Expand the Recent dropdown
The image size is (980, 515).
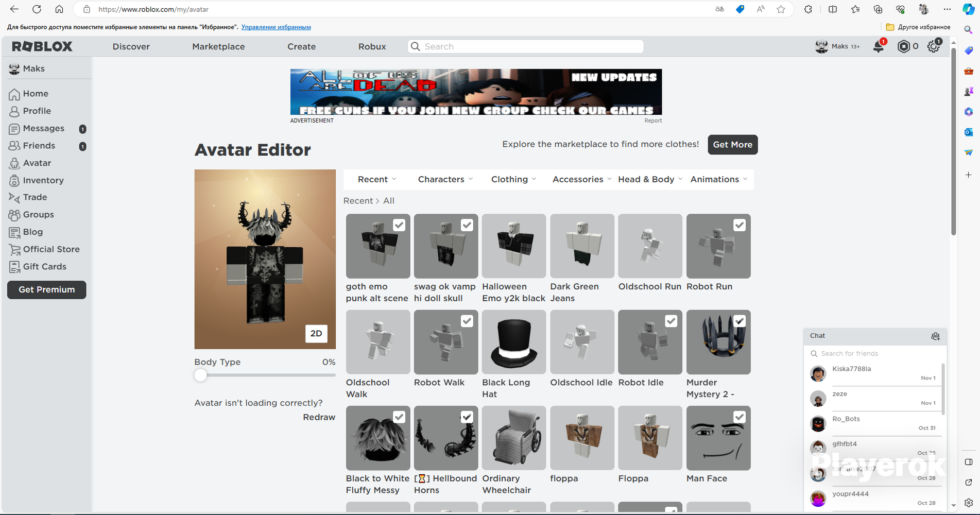click(377, 179)
